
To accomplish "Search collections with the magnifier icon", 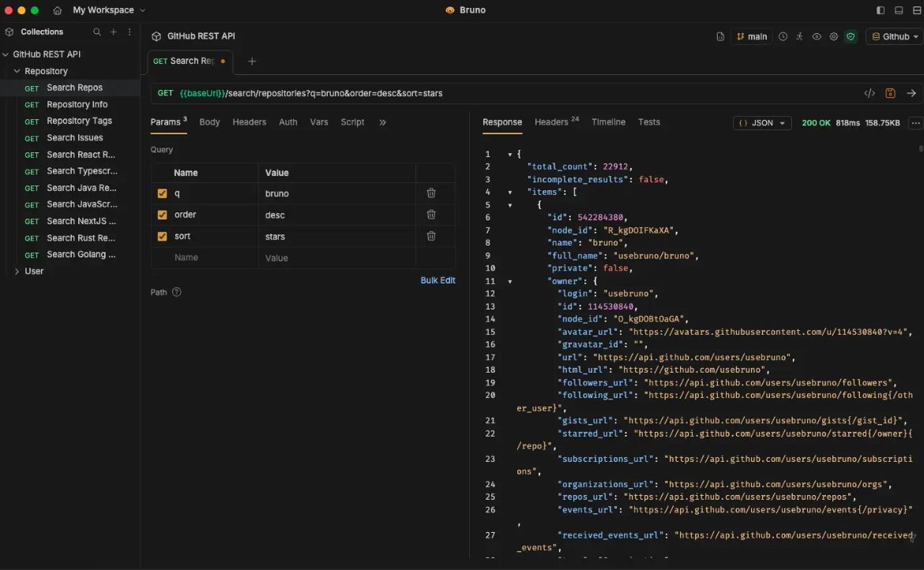I will pos(96,32).
